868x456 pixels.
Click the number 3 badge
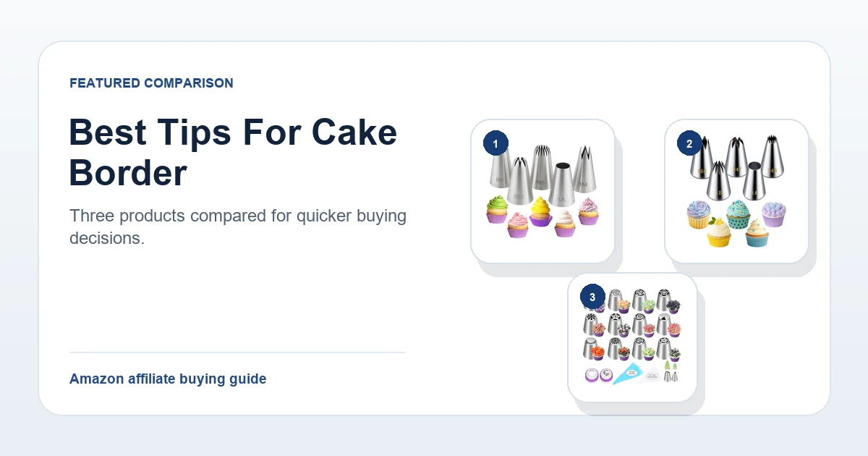[592, 297]
